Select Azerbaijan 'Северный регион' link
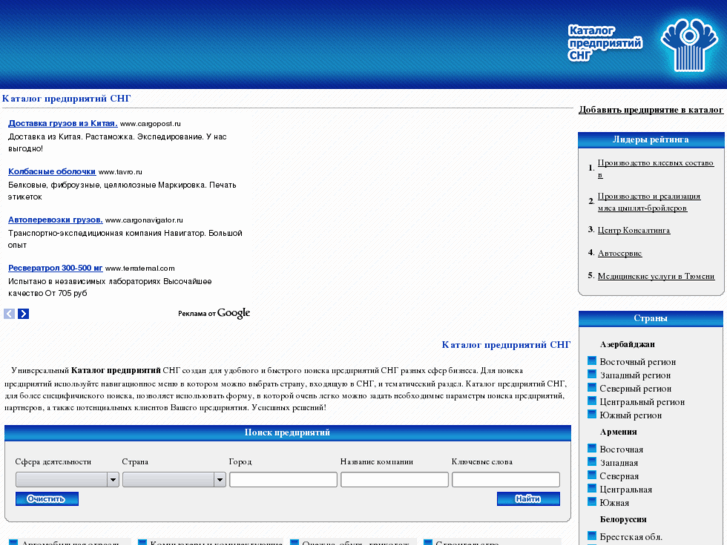The image size is (727, 545). [x=635, y=389]
